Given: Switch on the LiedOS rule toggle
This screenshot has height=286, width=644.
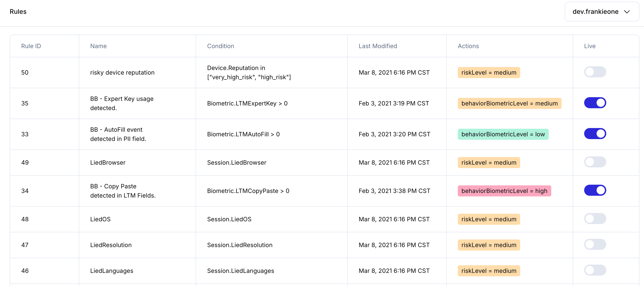Looking at the screenshot, I should [x=595, y=219].
